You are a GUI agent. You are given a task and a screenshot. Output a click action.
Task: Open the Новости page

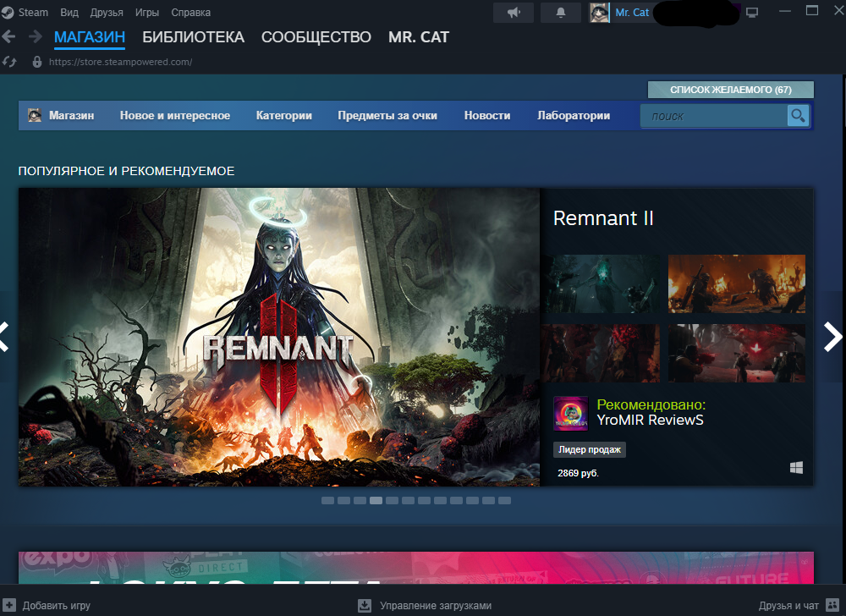487,115
